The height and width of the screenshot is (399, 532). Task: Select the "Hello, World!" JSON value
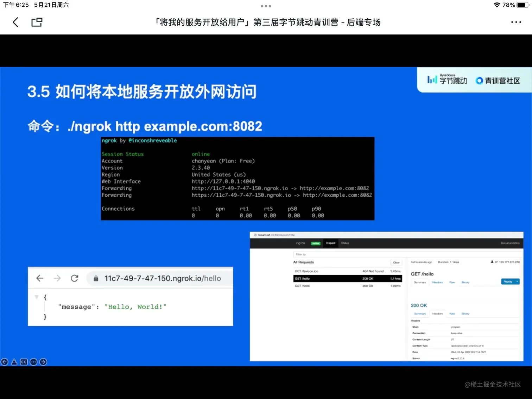pyautogui.click(x=135, y=307)
